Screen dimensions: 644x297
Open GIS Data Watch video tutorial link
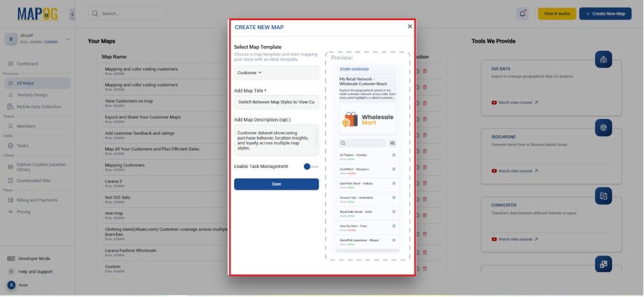tap(514, 103)
